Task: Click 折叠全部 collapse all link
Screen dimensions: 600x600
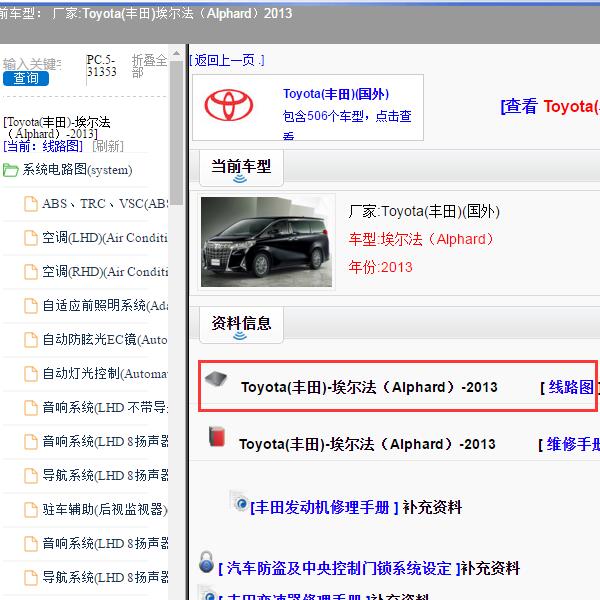Action: click(149, 66)
